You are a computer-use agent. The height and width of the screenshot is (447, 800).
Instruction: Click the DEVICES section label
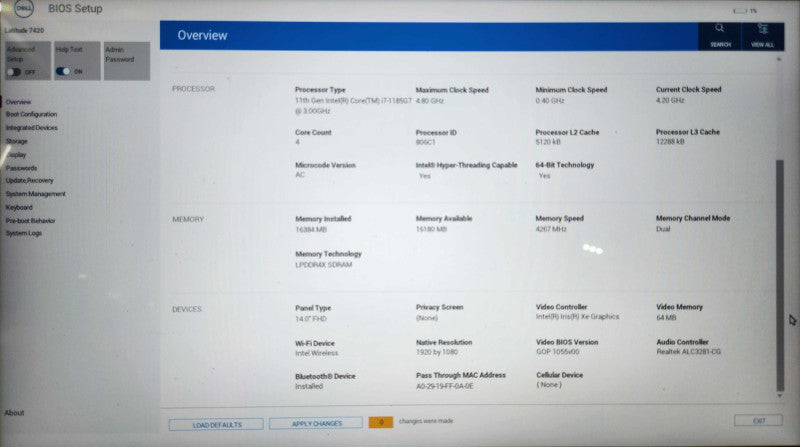187,309
